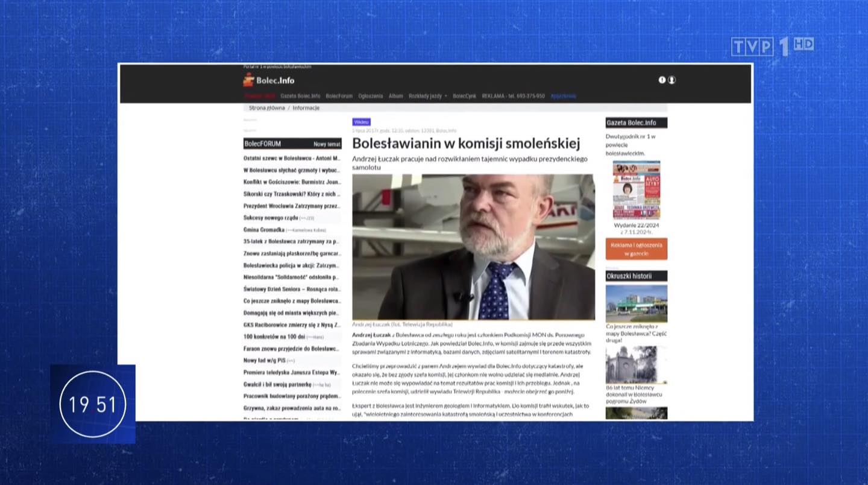Open the Gazeta Bolec.Info menu item
Screen dimensions: 868x485
(x=300, y=96)
